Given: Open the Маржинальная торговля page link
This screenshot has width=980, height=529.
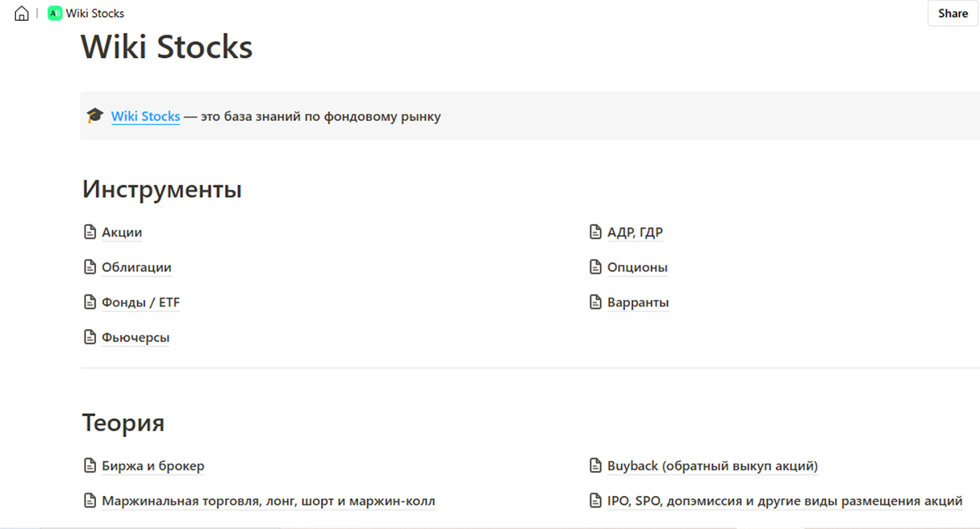Looking at the screenshot, I should point(268,501).
